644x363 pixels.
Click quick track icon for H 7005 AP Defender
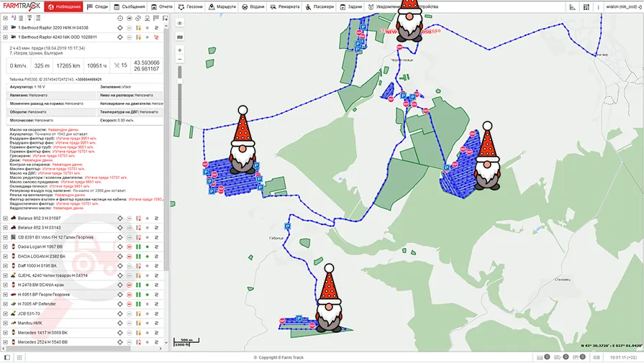(x=156, y=304)
